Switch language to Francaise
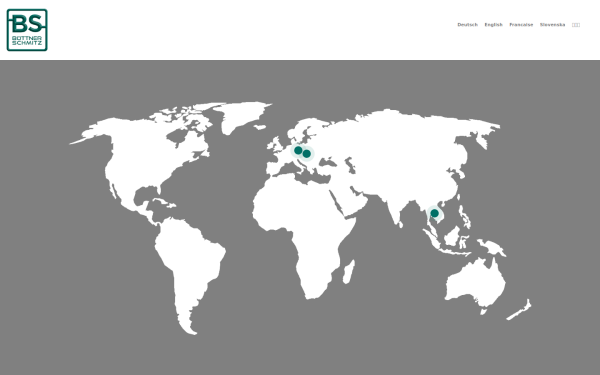The height and width of the screenshot is (375, 600). tap(521, 25)
